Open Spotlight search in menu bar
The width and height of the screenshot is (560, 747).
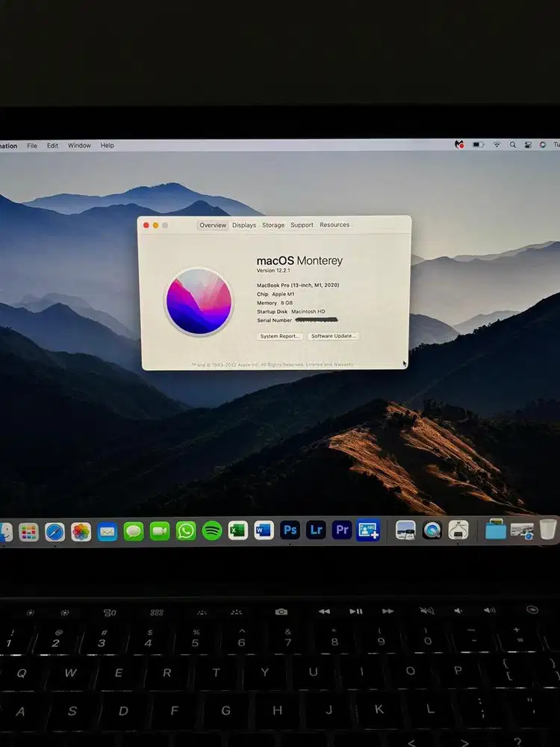[x=513, y=145]
